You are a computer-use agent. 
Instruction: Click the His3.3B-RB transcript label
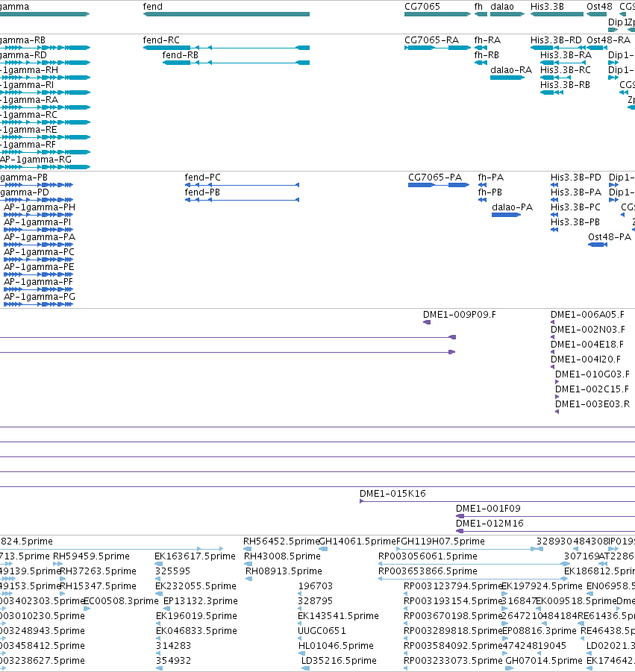[x=565, y=85]
